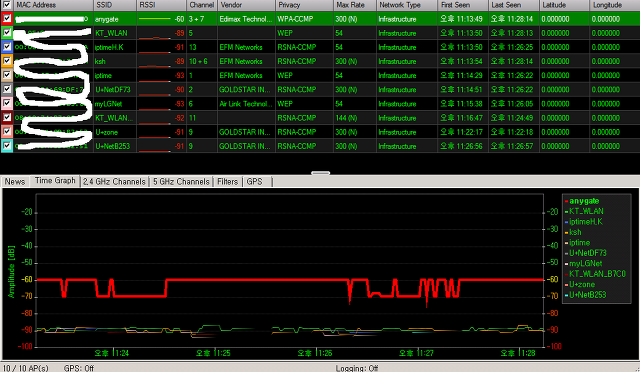
Task: Click the channel 10 + 6 cell
Action: [x=202, y=61]
